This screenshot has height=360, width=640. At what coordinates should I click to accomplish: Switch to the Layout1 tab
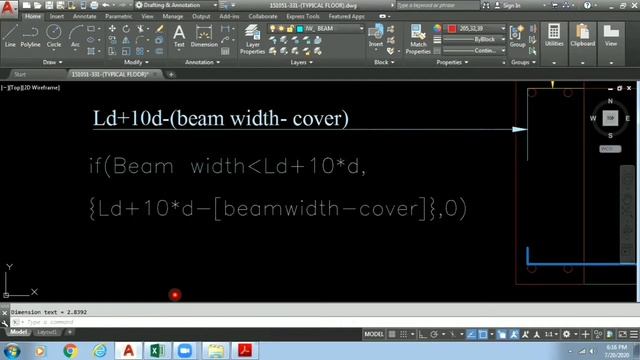click(x=47, y=332)
